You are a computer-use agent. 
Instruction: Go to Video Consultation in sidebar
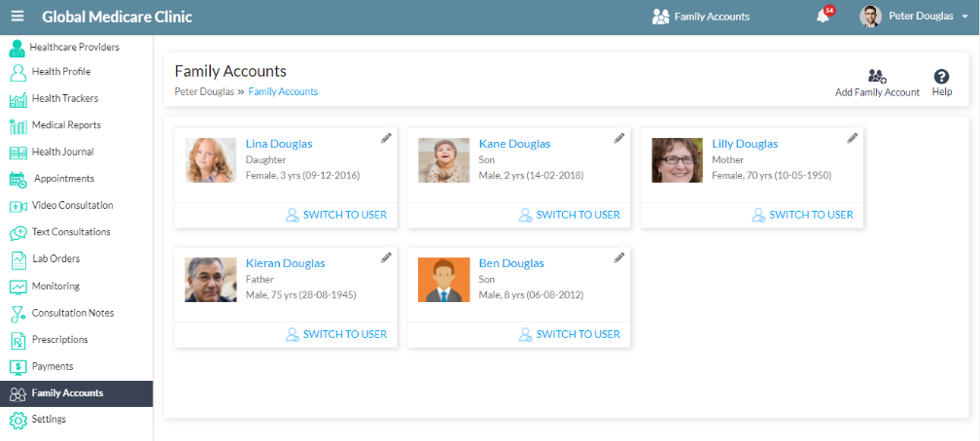(x=72, y=206)
